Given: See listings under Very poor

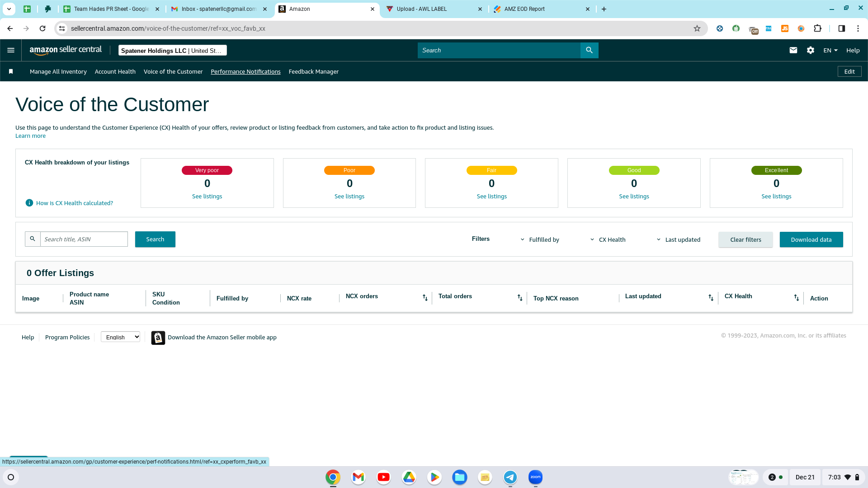Looking at the screenshot, I should pyautogui.click(x=207, y=196).
